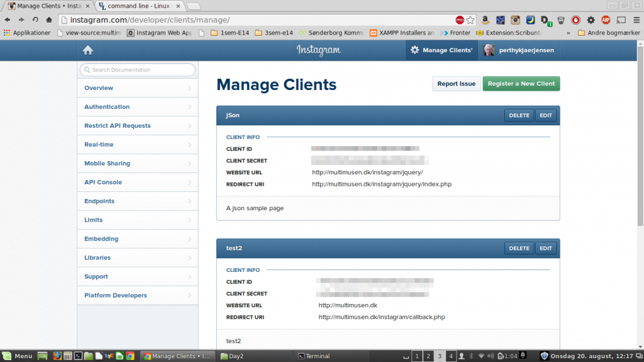Switch to workspace 4 in the taskbar

(450, 356)
